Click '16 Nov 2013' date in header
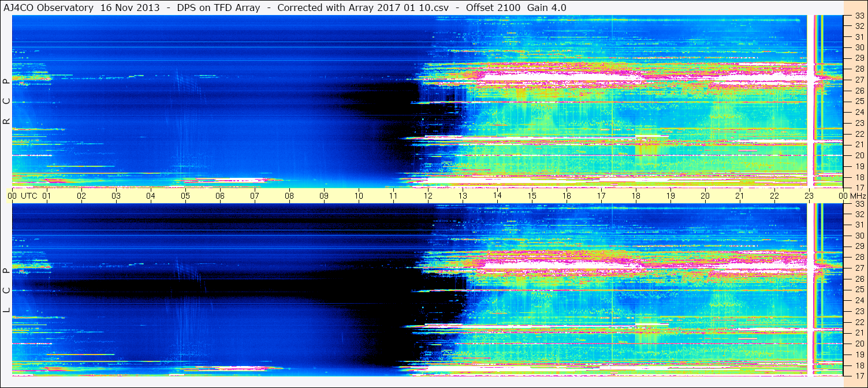The height and width of the screenshot is (388, 868). click(130, 8)
